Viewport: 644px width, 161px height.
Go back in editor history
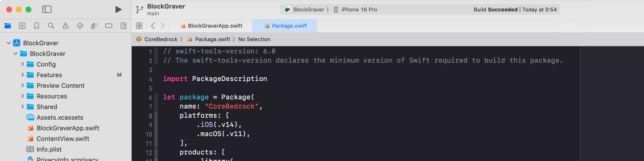pyautogui.click(x=153, y=26)
